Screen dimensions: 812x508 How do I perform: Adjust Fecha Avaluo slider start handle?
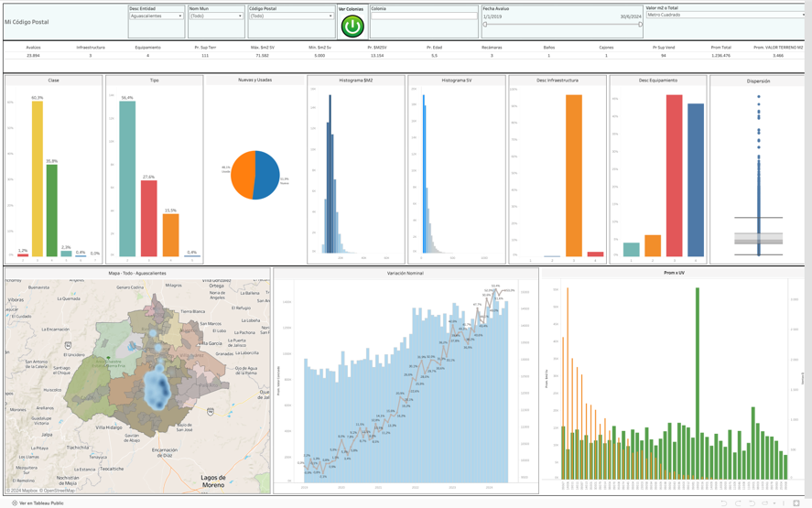pyautogui.click(x=485, y=25)
